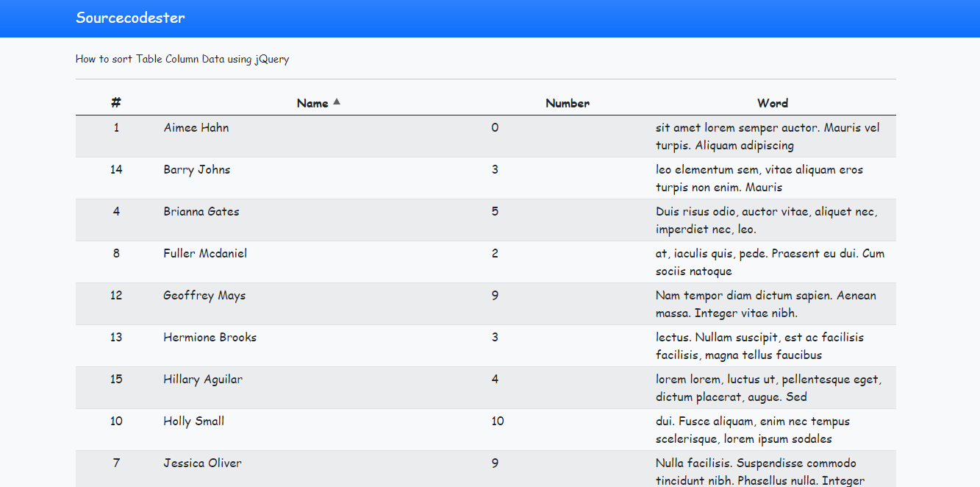This screenshot has height=487, width=980.
Task: Select the row for Aimee Hahn
Action: (196, 127)
